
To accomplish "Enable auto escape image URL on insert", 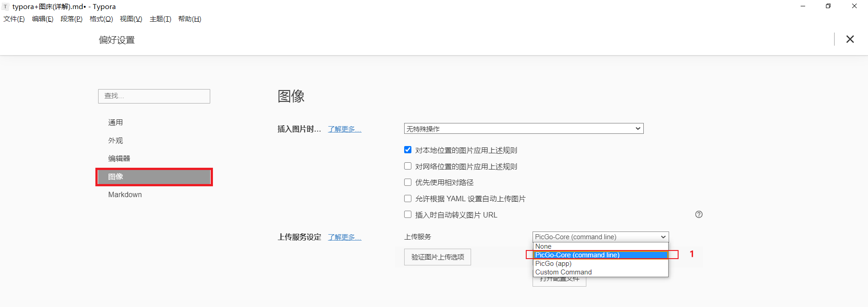I will pos(408,214).
